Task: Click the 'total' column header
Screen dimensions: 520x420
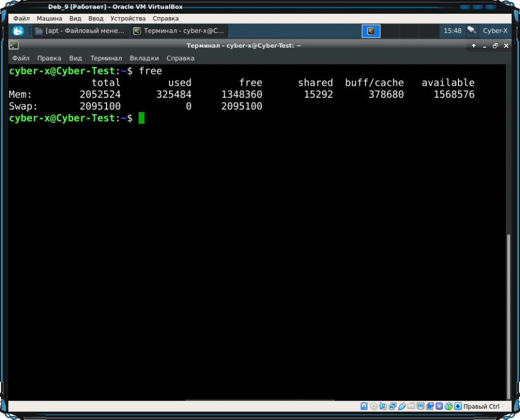Action: point(106,83)
